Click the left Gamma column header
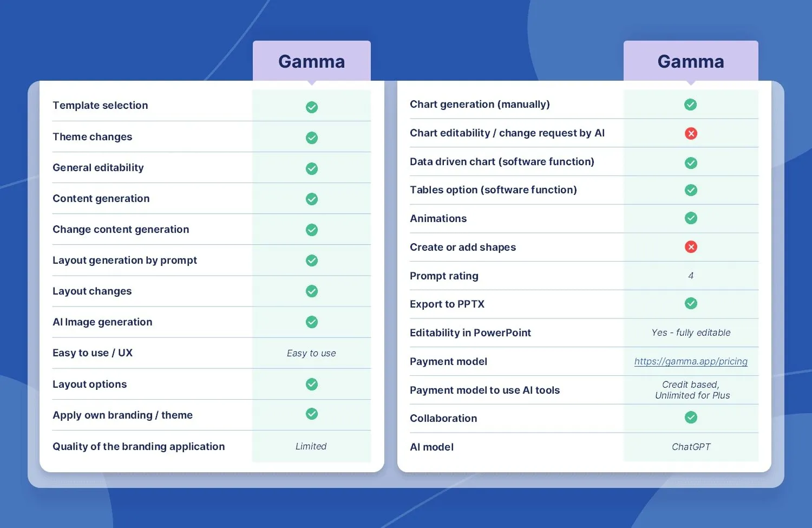 (x=312, y=62)
